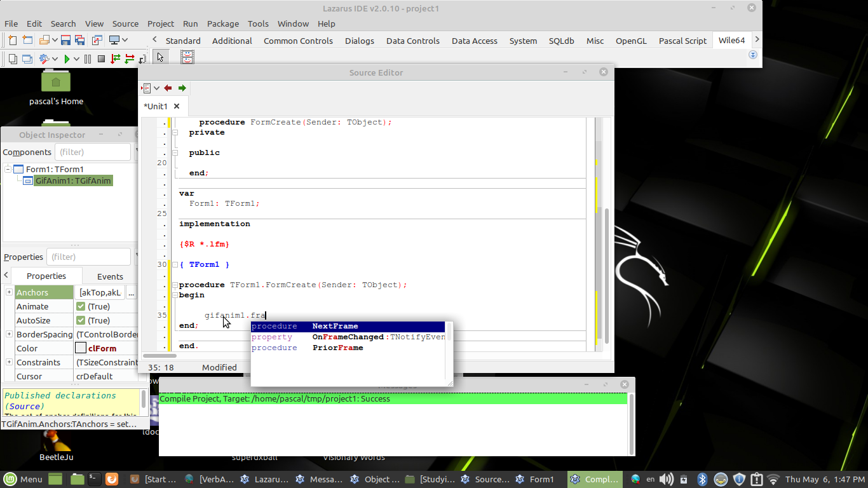Select the TGifAnim component palette icon

coord(187,57)
